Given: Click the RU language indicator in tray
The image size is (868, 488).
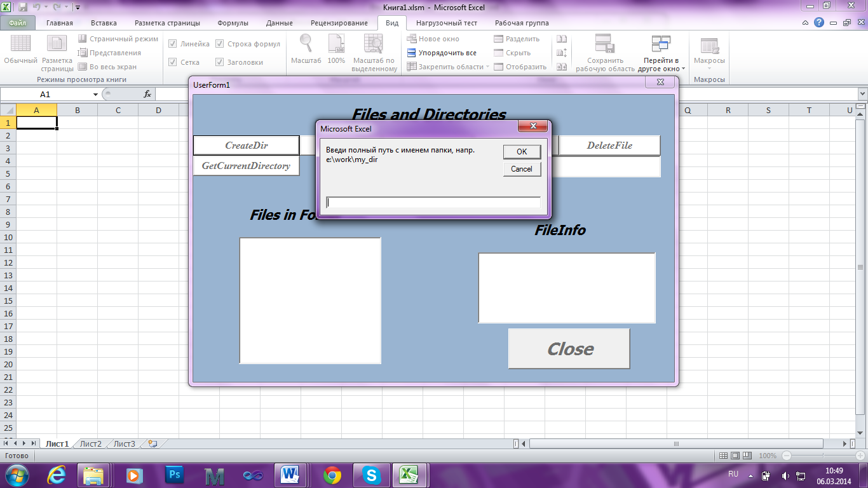Looking at the screenshot, I should point(733,475).
